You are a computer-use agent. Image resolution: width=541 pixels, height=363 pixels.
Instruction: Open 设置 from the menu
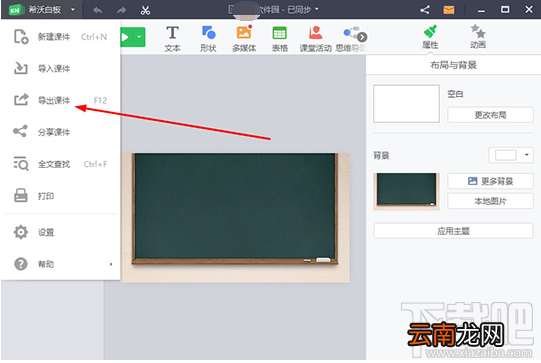[61, 232]
